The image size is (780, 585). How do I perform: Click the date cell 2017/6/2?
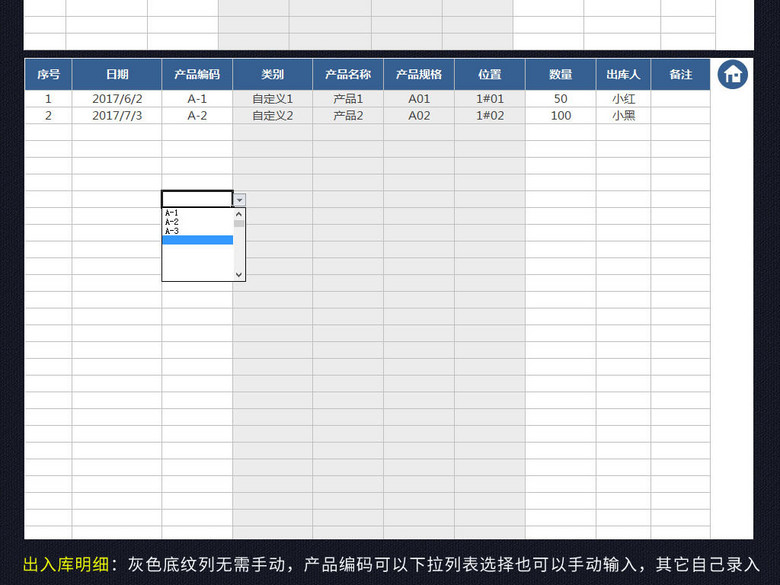pyautogui.click(x=117, y=99)
